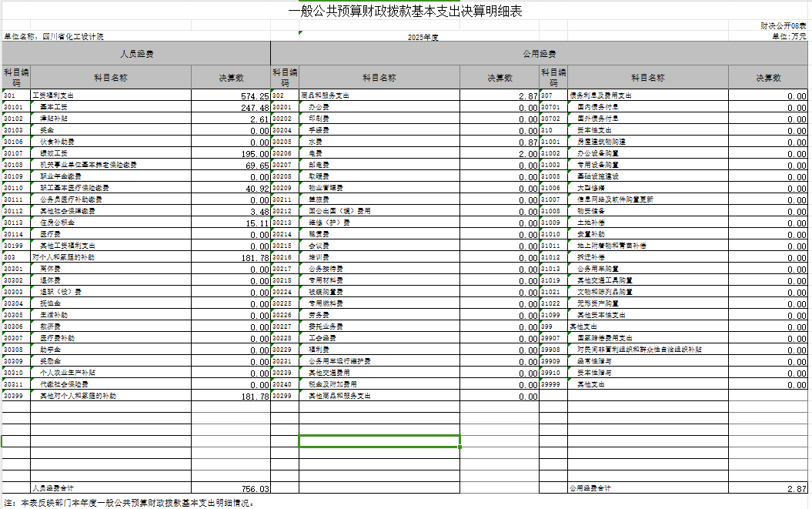Click the 人员经费 header cell

tap(136, 53)
